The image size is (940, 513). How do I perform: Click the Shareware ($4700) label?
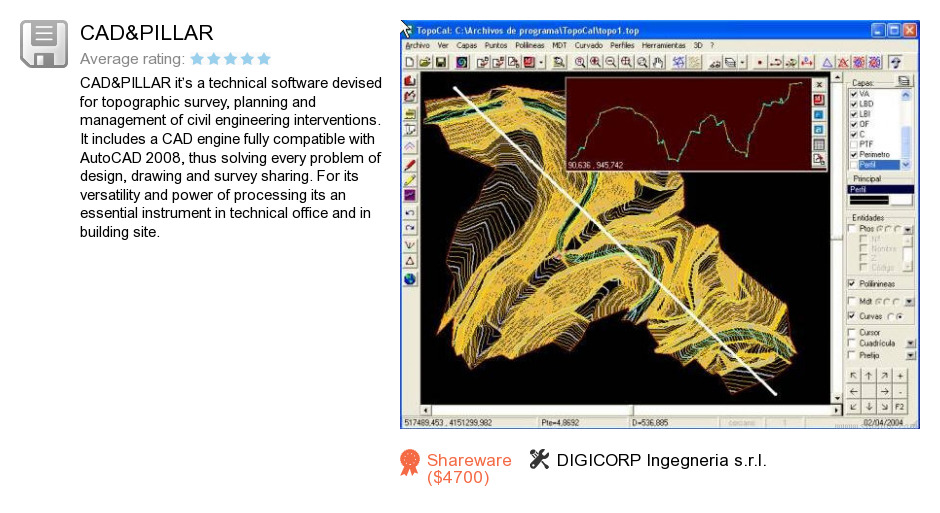pyautogui.click(x=469, y=469)
